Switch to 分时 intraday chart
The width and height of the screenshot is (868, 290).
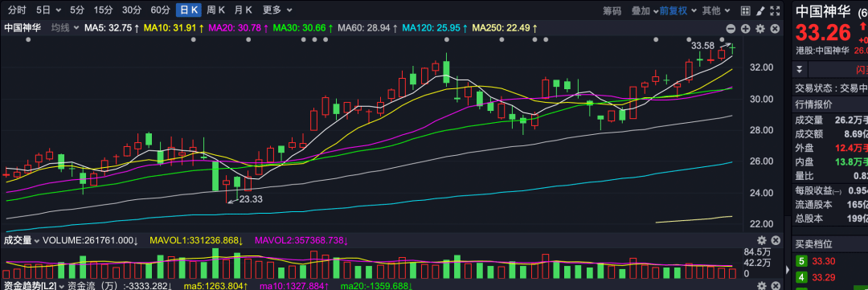click(17, 10)
